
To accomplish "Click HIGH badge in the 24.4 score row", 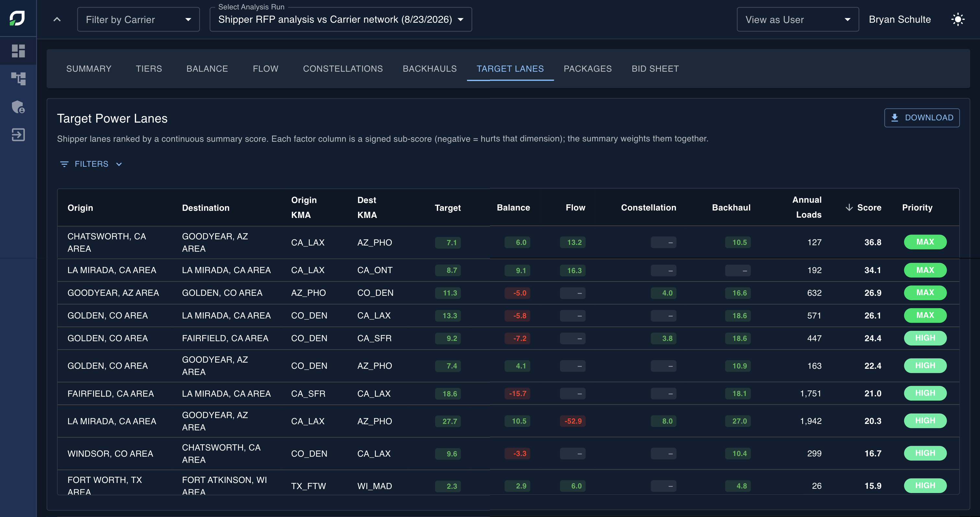I will click(x=925, y=338).
